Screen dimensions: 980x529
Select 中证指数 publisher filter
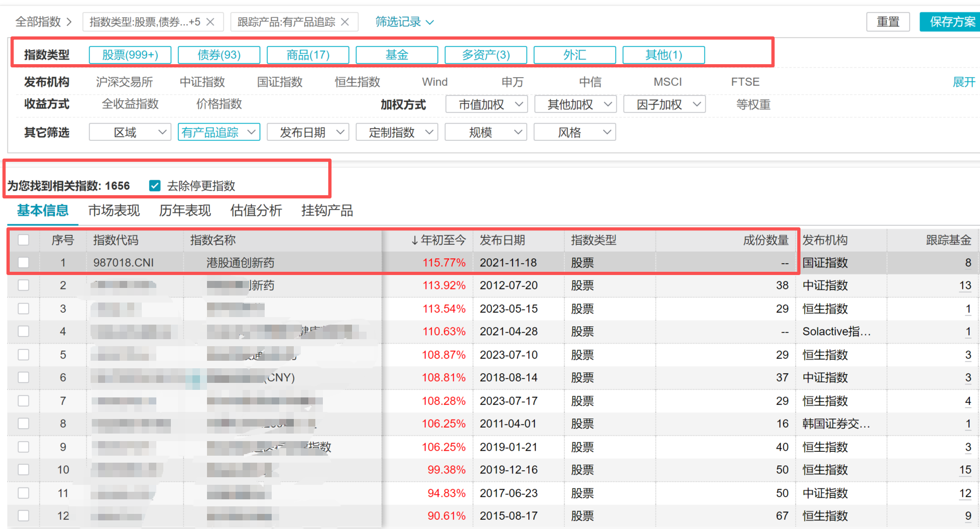[202, 82]
